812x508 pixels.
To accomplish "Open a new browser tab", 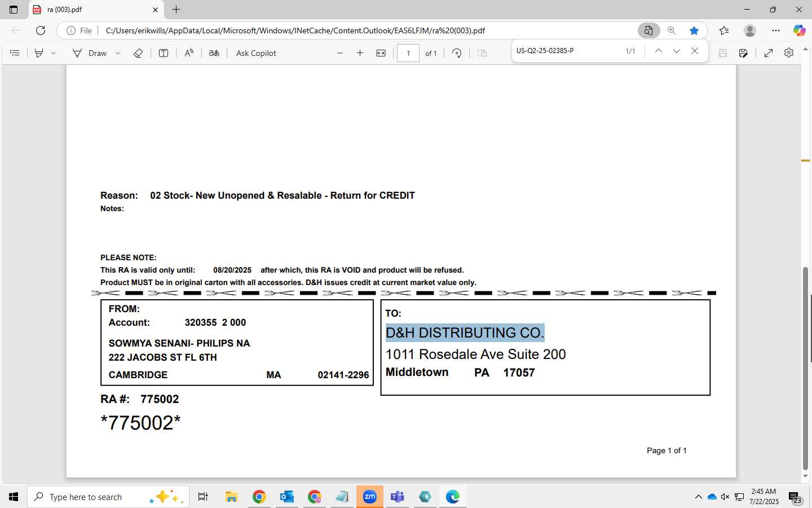I will (x=176, y=10).
